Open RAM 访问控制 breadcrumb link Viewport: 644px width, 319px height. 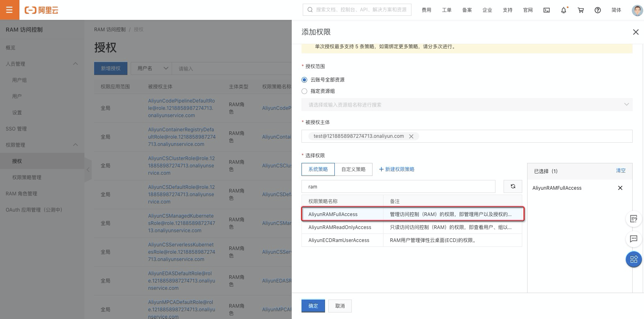110,30
